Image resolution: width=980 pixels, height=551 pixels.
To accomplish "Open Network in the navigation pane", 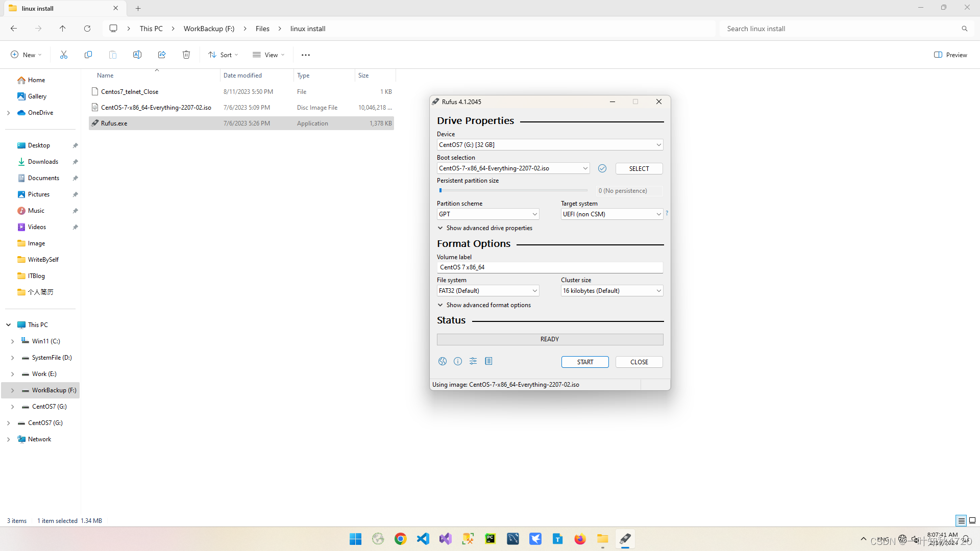I will tap(39, 439).
